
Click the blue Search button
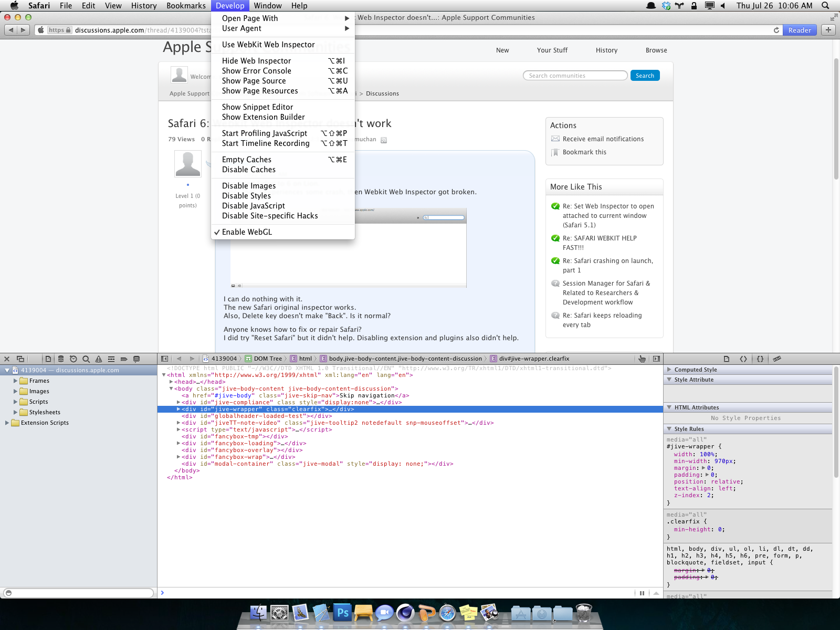tap(645, 76)
